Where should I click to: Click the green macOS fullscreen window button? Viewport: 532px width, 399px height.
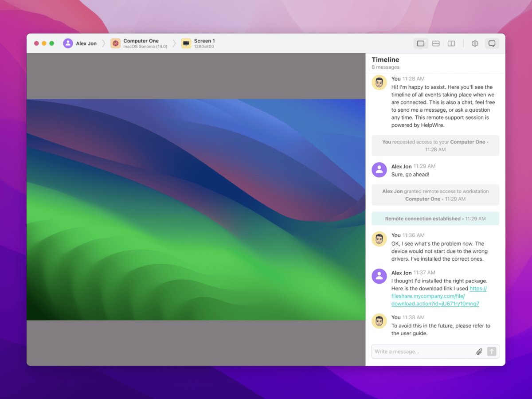coord(52,43)
